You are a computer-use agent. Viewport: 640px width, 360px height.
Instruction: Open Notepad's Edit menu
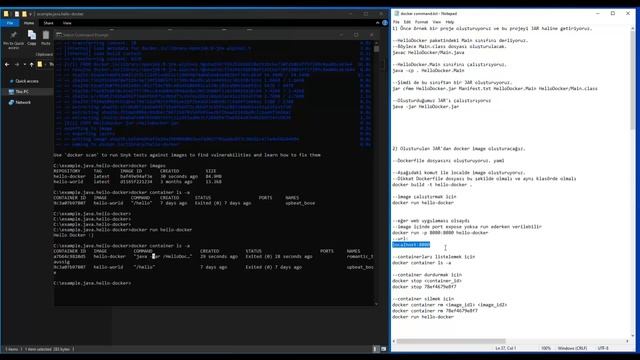pos(407,22)
